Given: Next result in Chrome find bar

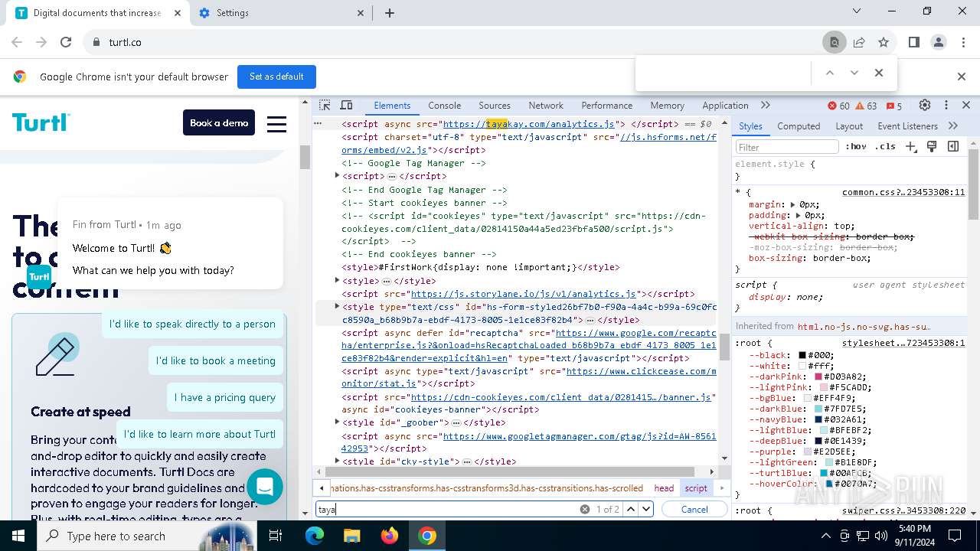Looking at the screenshot, I should (854, 73).
